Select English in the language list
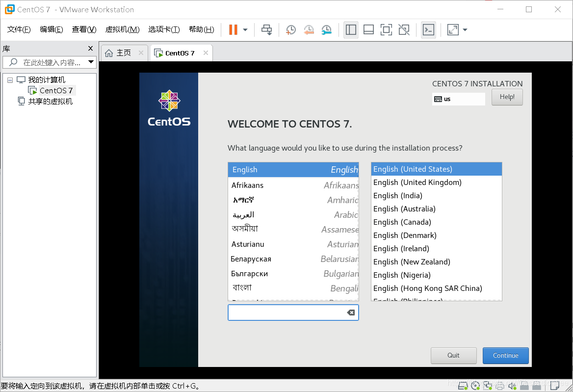The width and height of the screenshot is (573, 392). click(x=293, y=170)
